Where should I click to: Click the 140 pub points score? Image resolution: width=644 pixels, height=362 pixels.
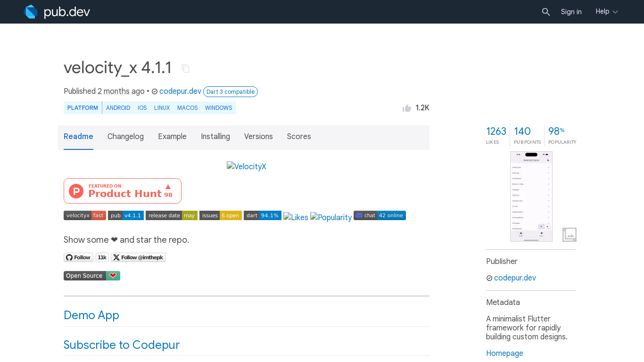tap(527, 136)
